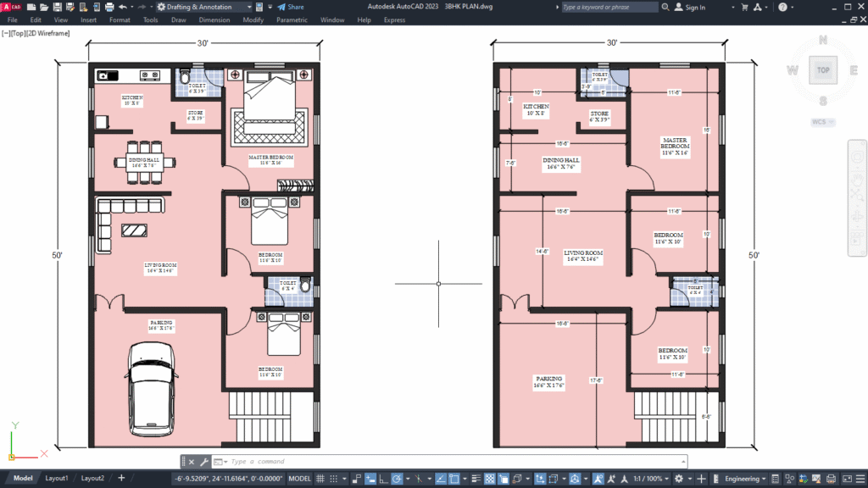Open the Draw menu
This screenshot has height=488, width=868.
pos(179,20)
